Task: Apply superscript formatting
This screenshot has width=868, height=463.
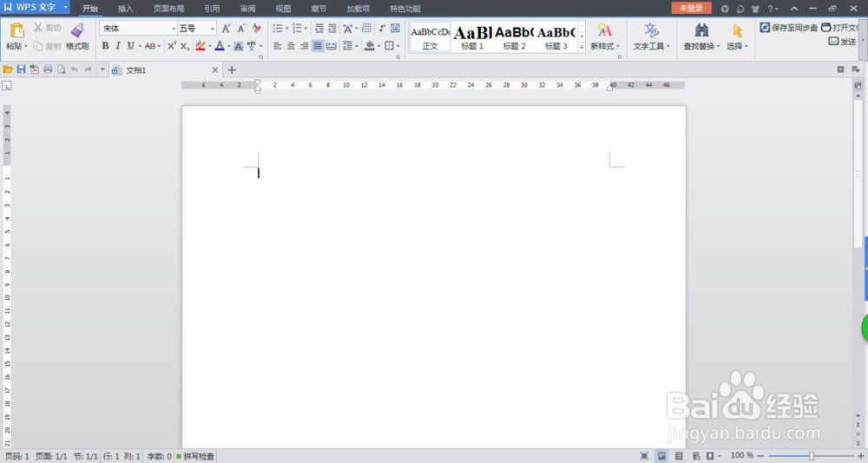Action: [172, 46]
